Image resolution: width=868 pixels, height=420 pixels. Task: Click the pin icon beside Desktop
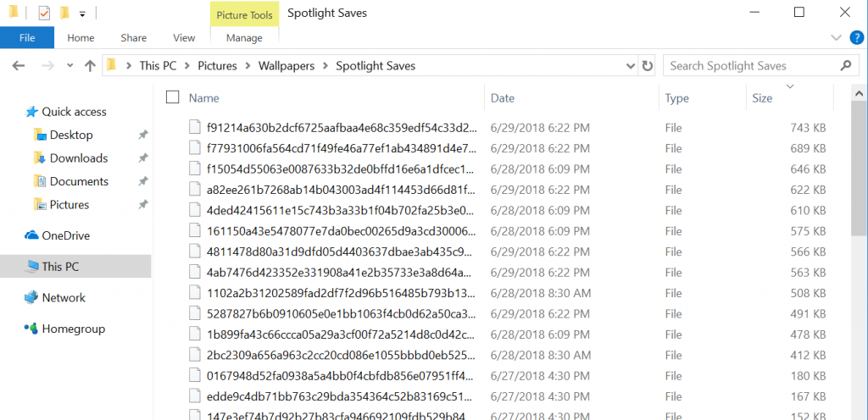[142, 135]
